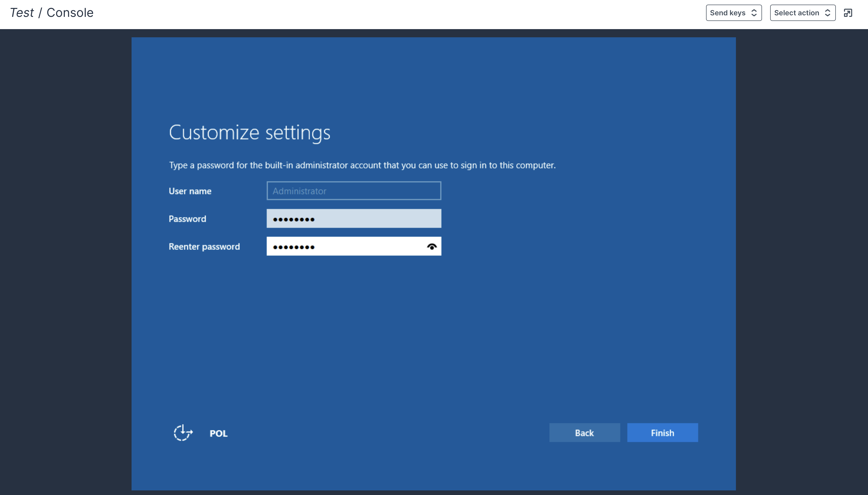The height and width of the screenshot is (495, 868).
Task: Open the console in a new window
Action: pos(848,13)
